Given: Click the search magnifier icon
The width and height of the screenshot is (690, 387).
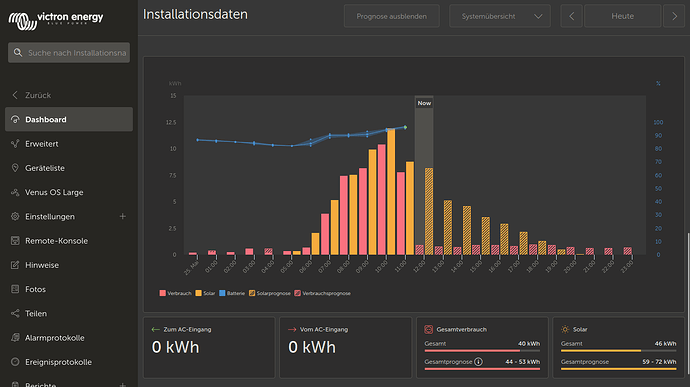Looking at the screenshot, I should pyautogui.click(x=18, y=52).
